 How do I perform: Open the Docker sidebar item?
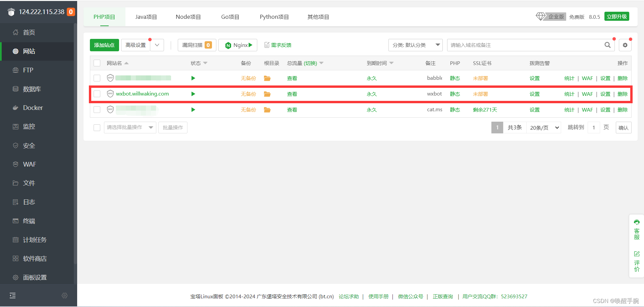(x=37, y=108)
